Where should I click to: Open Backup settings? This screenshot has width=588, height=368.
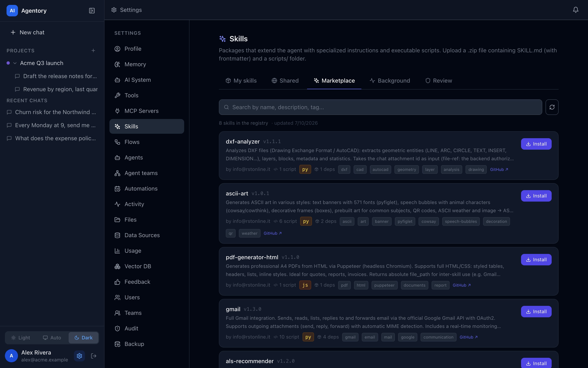147,344
